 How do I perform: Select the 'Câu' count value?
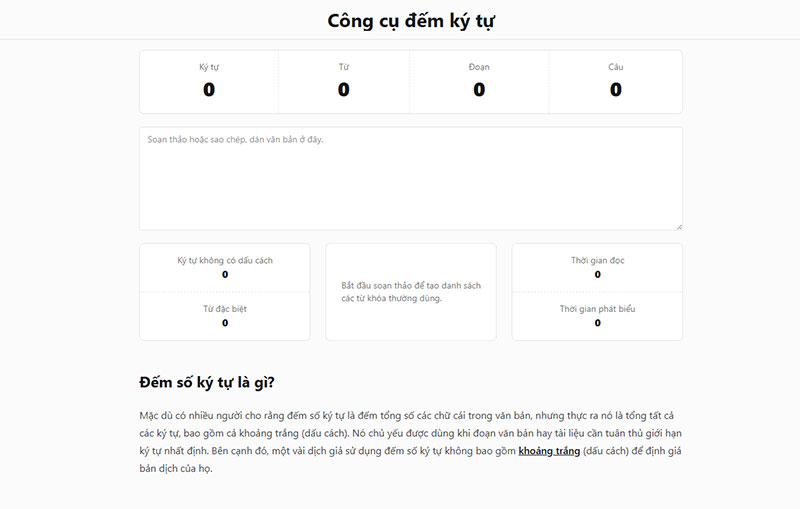pos(616,90)
